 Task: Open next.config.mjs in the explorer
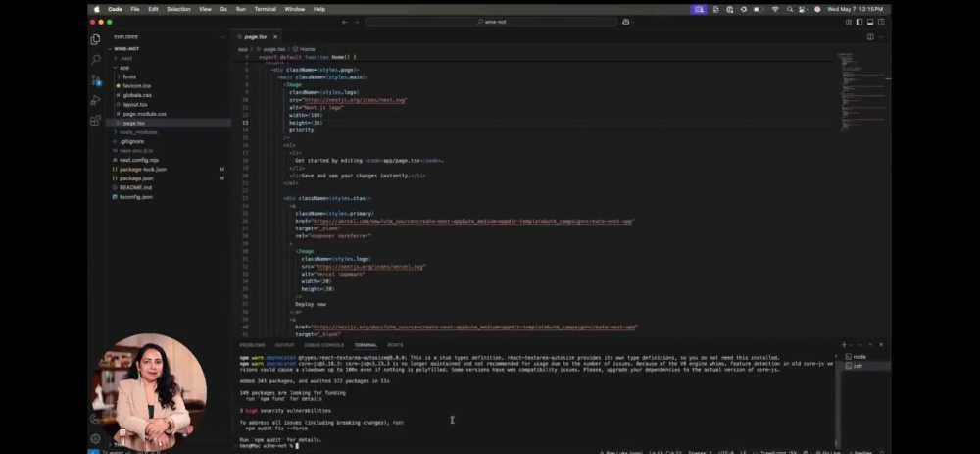139,160
